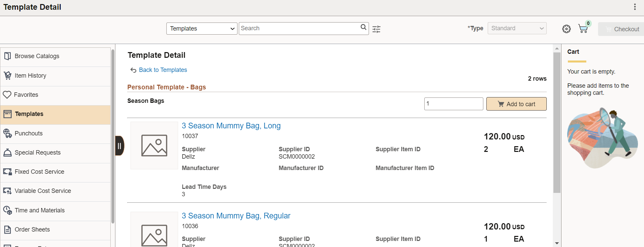Viewport: 644px width, 247px height.
Task: Click the Fixed Cost Service icon
Action: 7,172
